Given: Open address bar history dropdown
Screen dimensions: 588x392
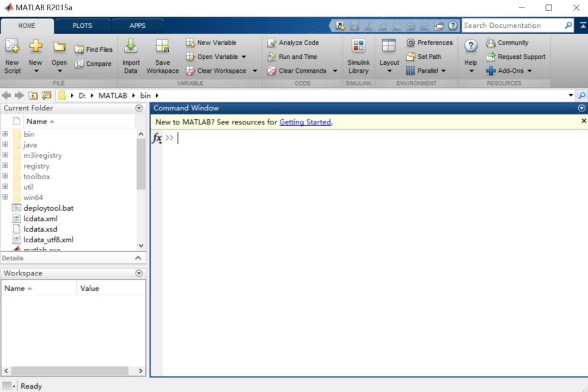Looking at the screenshot, I should click(571, 96).
